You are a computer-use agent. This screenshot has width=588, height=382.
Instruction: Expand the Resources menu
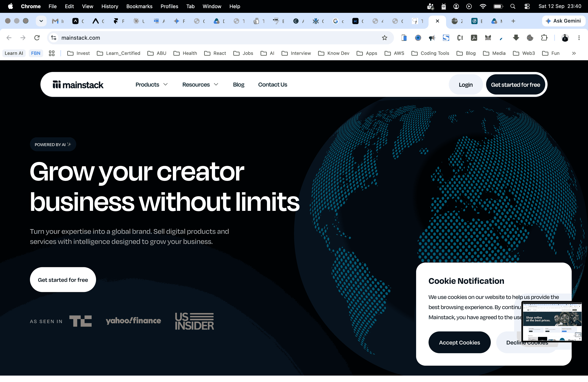pyautogui.click(x=200, y=84)
